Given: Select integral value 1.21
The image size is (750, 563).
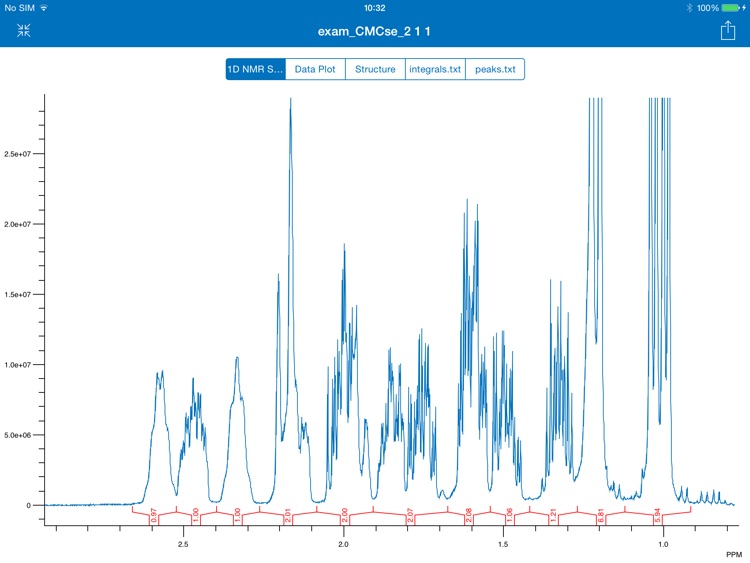Looking at the screenshot, I should [553, 515].
